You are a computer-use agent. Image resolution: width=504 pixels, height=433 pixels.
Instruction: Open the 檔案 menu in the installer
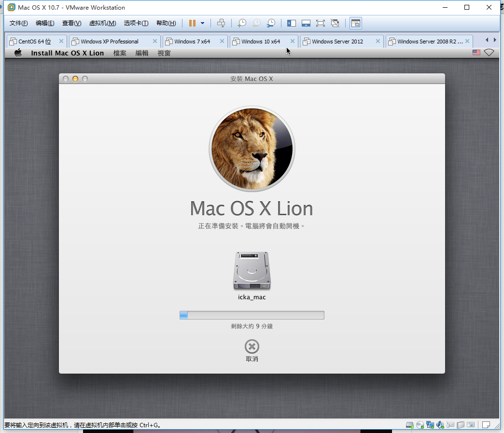tap(120, 53)
